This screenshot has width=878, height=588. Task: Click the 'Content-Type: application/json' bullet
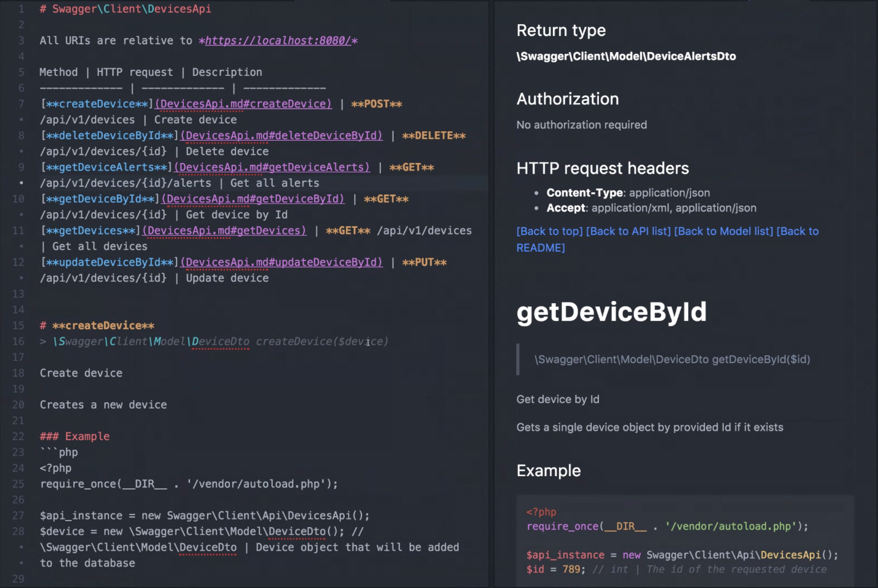(x=628, y=193)
